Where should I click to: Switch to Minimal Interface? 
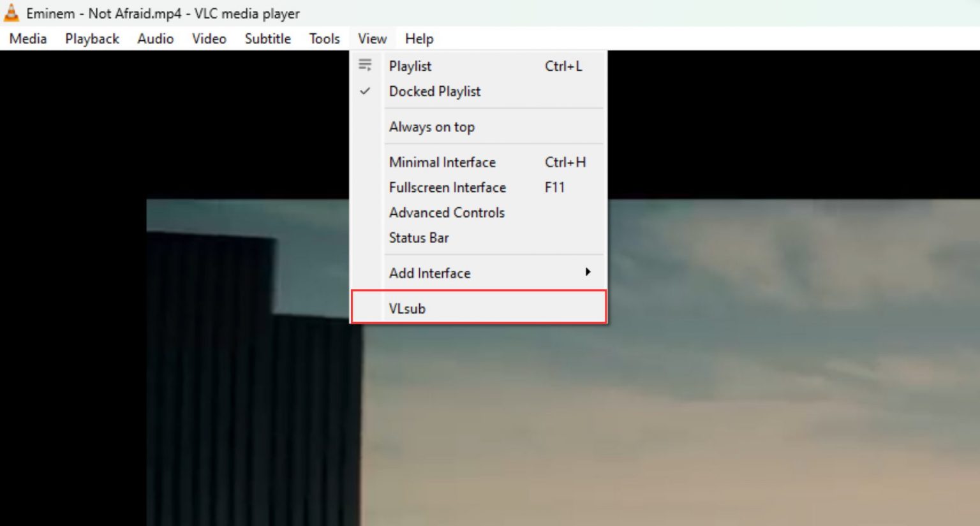(442, 162)
